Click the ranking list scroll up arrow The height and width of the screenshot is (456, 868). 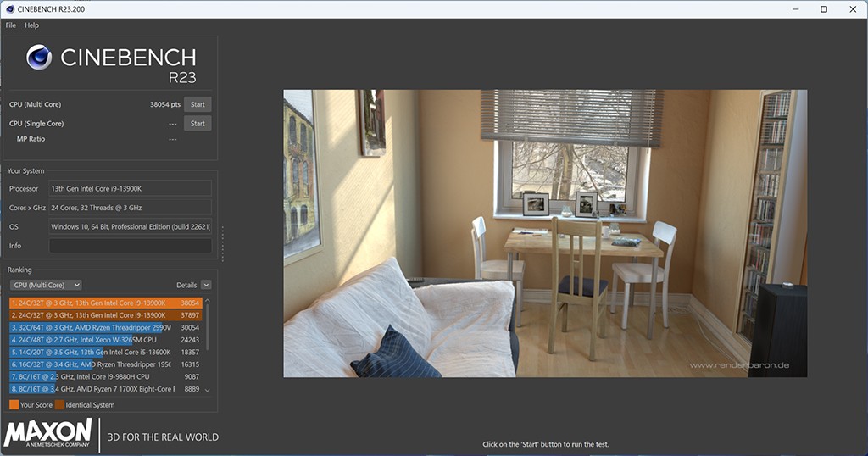coord(208,301)
